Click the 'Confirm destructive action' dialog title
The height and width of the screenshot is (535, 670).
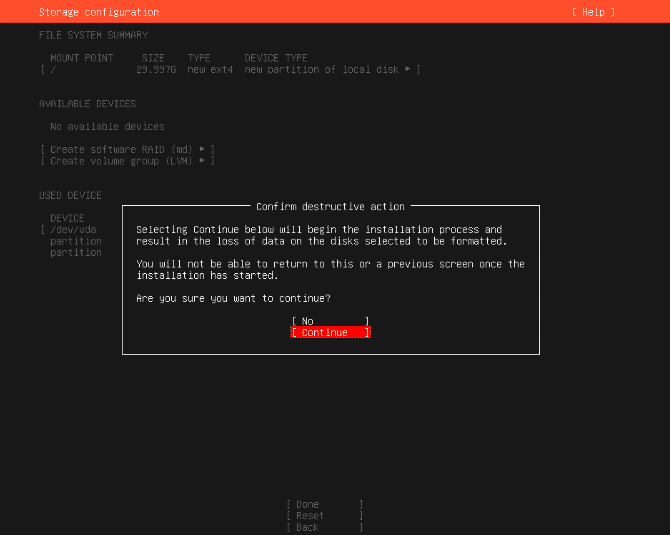[330, 206]
